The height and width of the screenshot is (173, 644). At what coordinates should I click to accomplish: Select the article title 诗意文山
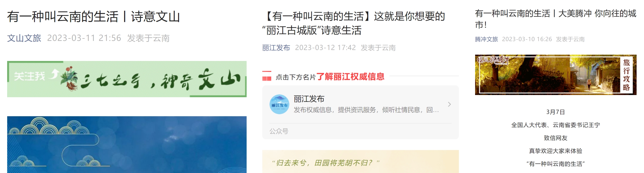[93, 16]
